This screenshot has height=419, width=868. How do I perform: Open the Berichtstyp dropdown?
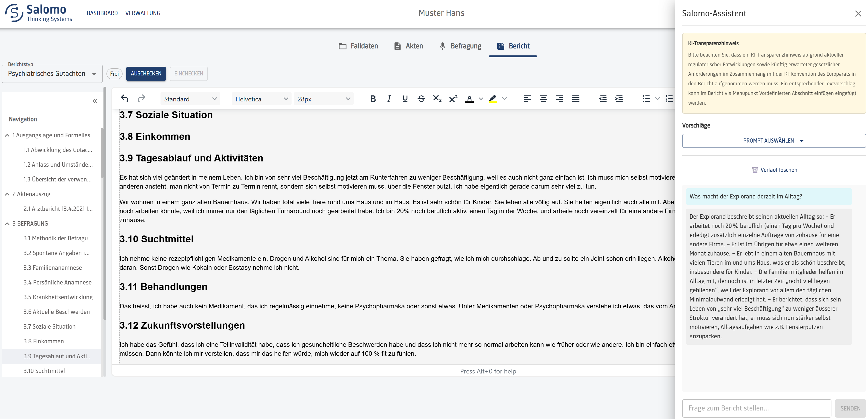pos(52,74)
